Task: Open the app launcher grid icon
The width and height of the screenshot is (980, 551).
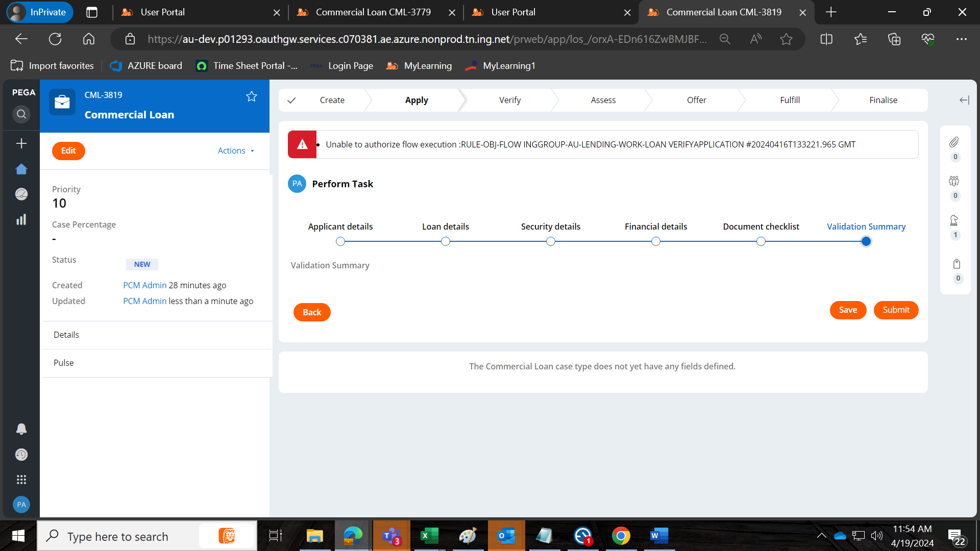Action: tap(21, 479)
